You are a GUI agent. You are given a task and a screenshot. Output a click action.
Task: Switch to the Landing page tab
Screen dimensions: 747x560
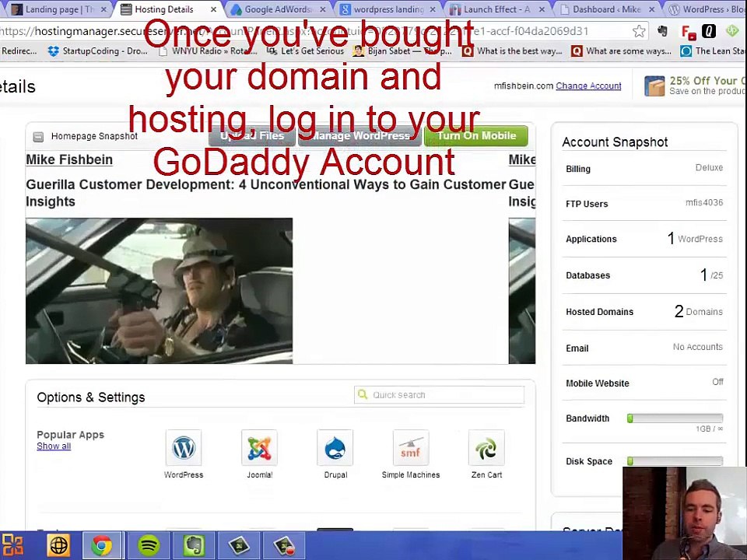[x=60, y=9]
